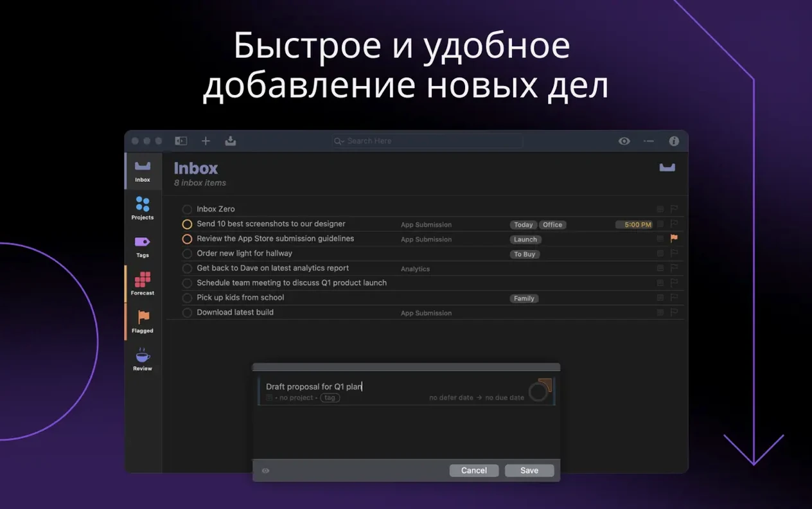Click the Search Here field
The width and height of the screenshot is (812, 509).
coord(427,141)
